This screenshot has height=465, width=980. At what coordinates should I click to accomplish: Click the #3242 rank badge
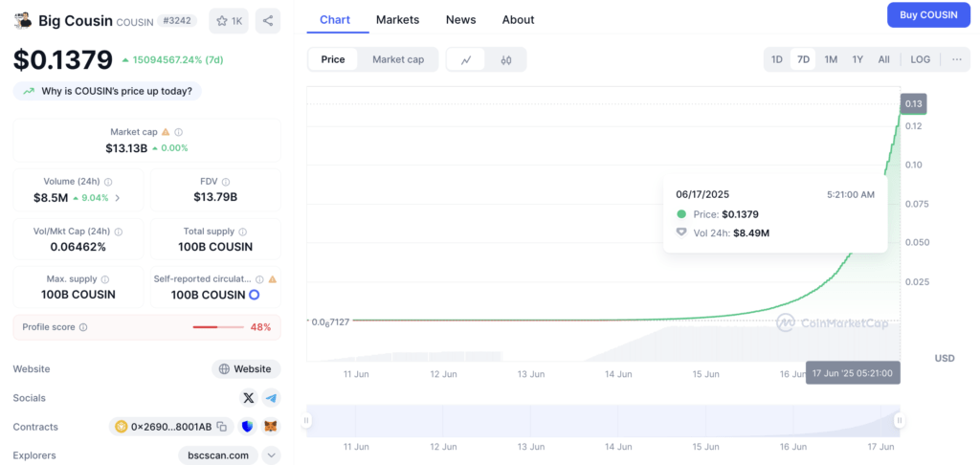click(176, 21)
